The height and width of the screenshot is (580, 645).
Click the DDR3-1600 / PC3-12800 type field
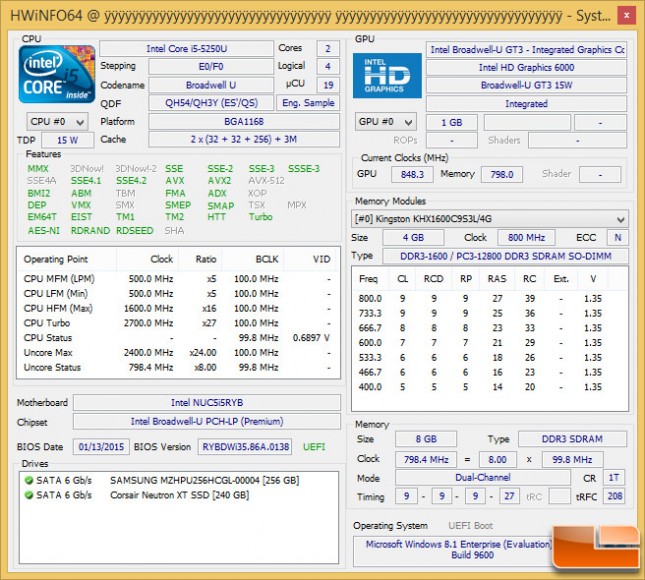click(506, 256)
